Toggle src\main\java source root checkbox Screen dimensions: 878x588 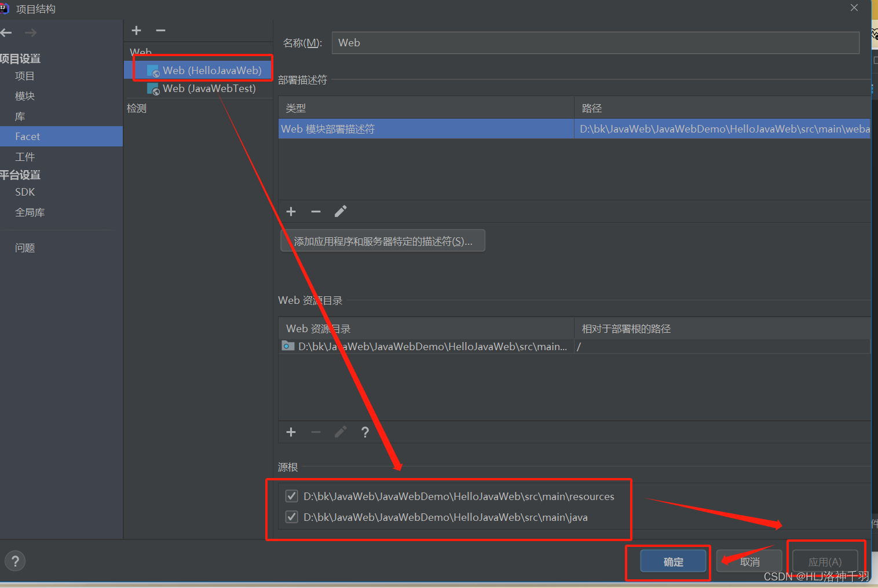(292, 517)
